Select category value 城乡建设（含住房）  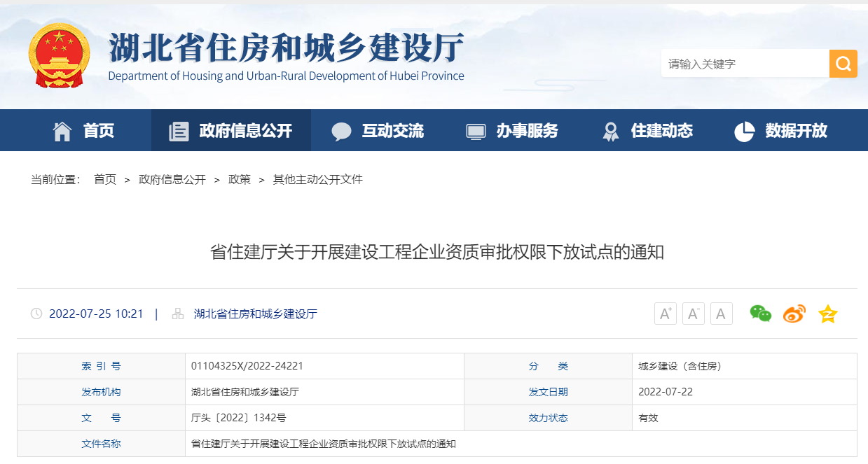(x=680, y=366)
